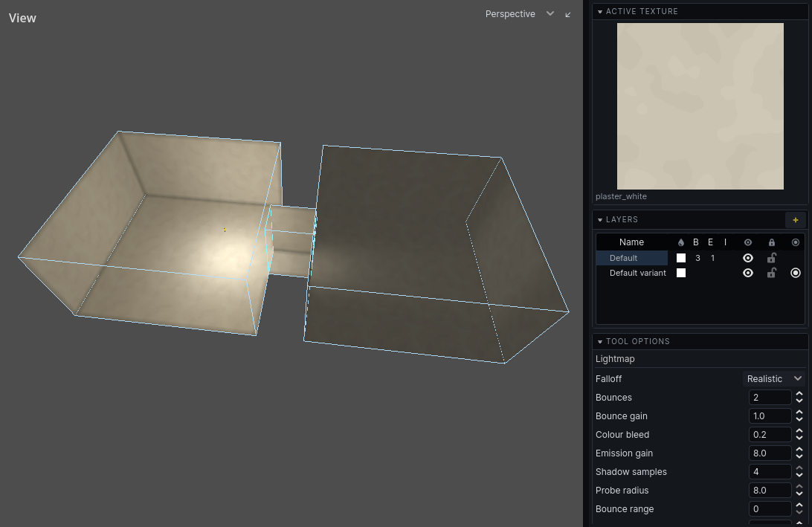This screenshot has width=812, height=527.
Task: Increase Bounce range with the up arrow
Action: pos(799,506)
